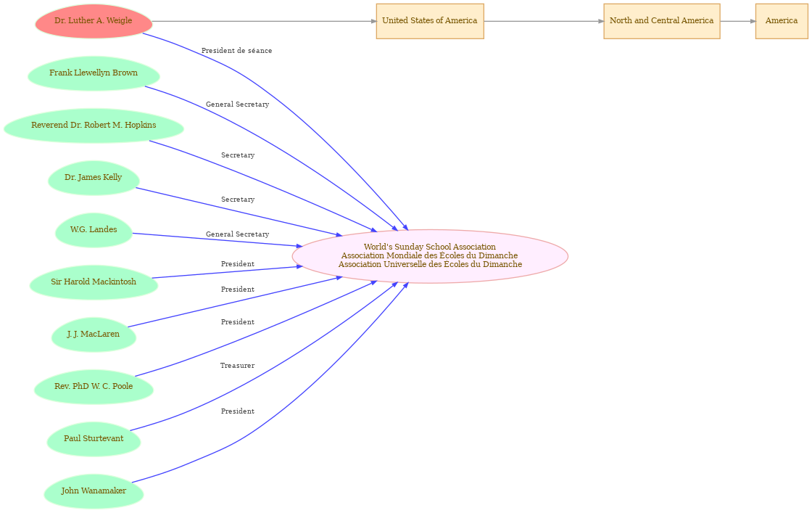
Task: Click 'President' label on W. C. Poole edge
Action: point(238,322)
